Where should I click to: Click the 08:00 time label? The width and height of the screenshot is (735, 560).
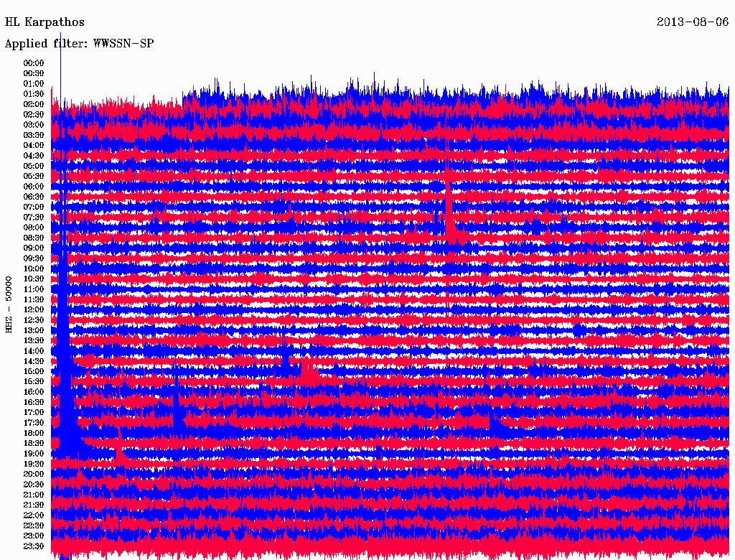tap(34, 228)
